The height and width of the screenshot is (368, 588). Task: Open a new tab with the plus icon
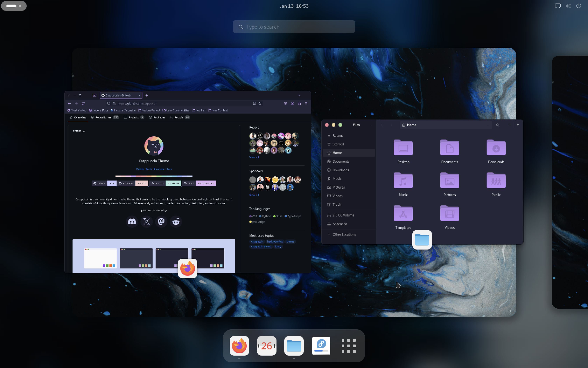(x=146, y=95)
